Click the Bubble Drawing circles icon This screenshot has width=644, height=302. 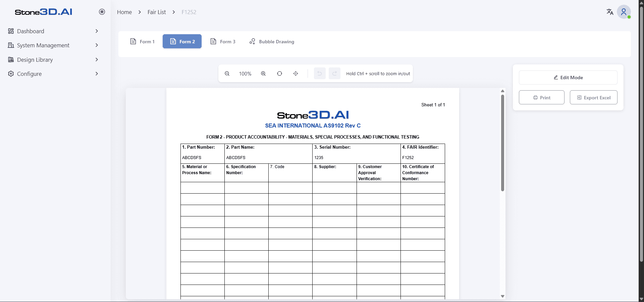[252, 41]
